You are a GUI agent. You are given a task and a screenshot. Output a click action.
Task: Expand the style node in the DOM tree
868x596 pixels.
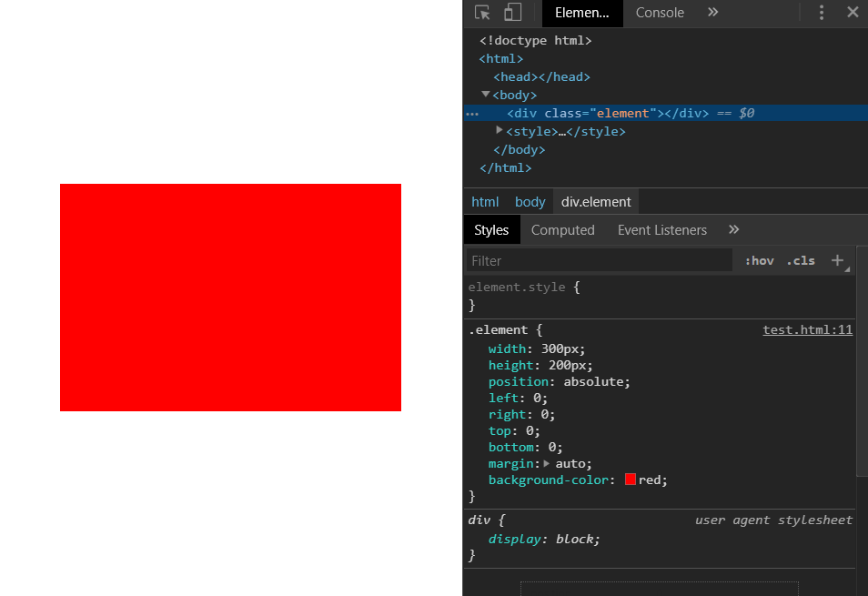click(x=500, y=130)
